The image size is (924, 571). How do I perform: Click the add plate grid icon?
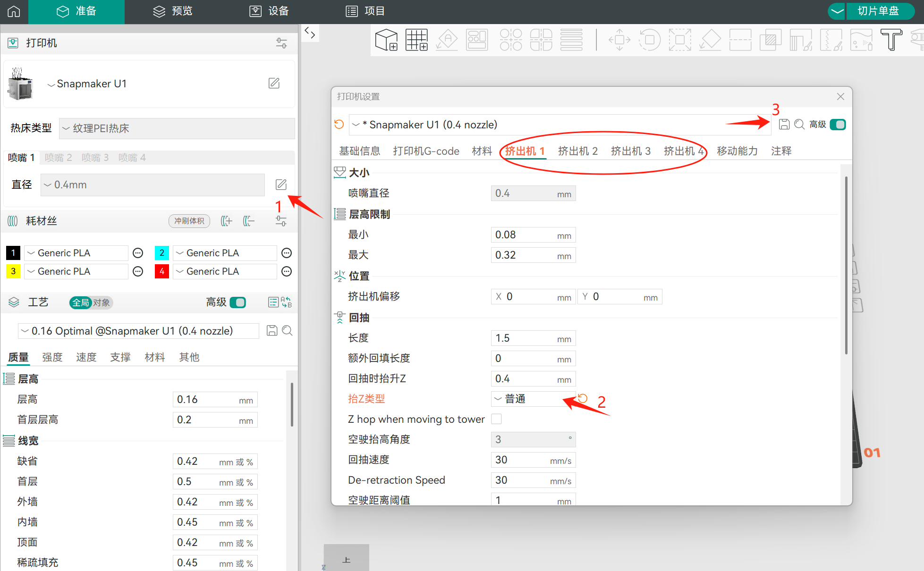(x=416, y=40)
